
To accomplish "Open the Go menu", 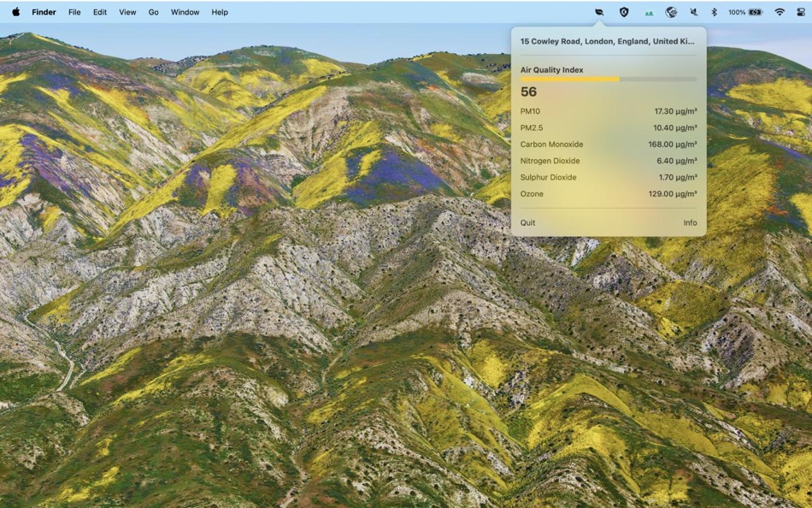I will pos(153,12).
